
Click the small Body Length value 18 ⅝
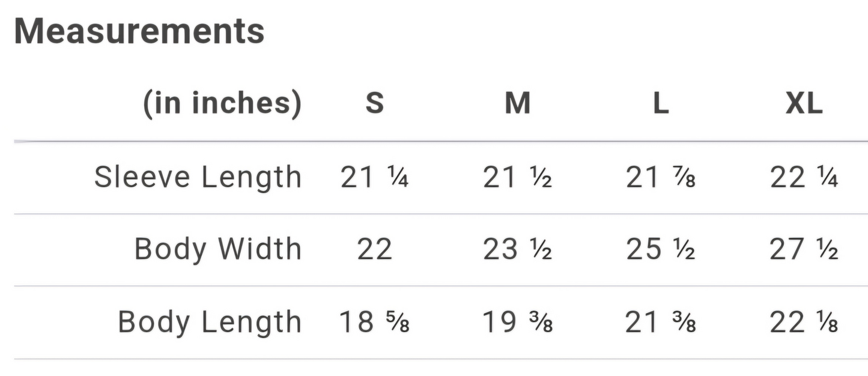374,322
